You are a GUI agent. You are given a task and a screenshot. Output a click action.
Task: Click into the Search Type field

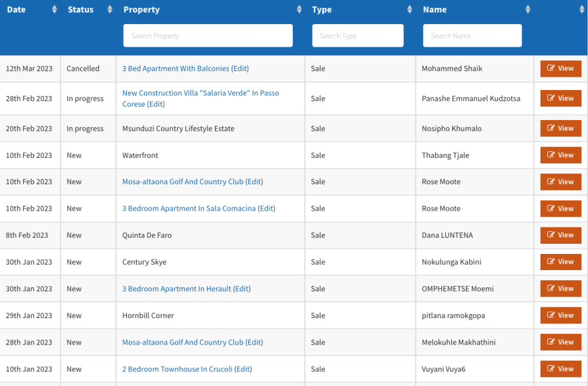pos(358,36)
